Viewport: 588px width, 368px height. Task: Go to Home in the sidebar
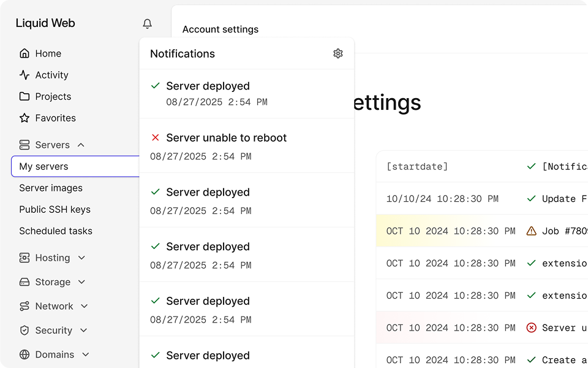point(48,53)
